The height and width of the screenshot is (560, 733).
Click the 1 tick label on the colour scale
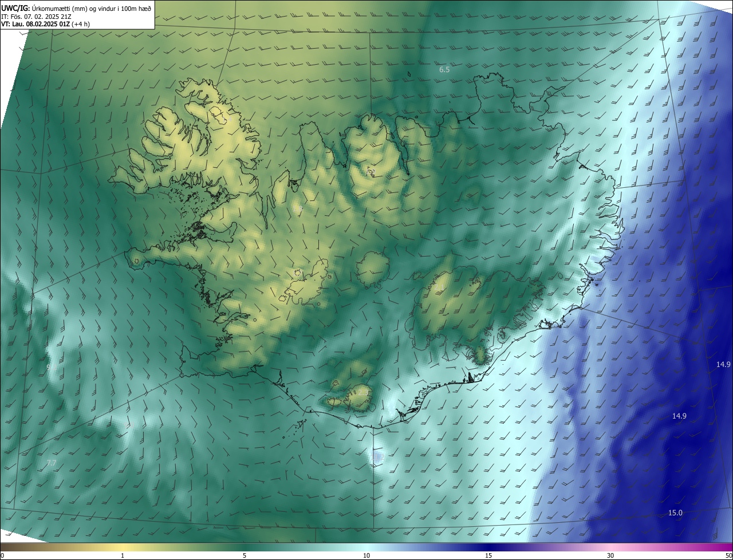[x=123, y=555]
